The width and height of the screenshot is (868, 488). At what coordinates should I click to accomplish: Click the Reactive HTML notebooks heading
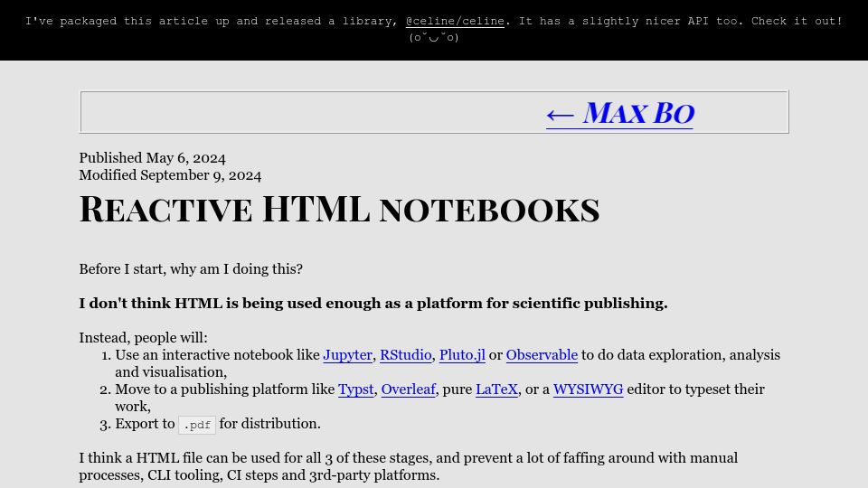click(339, 209)
